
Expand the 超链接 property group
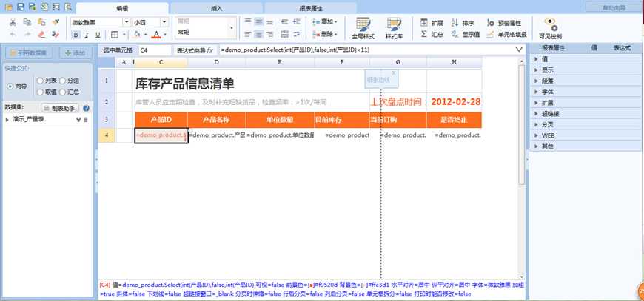[x=536, y=114]
